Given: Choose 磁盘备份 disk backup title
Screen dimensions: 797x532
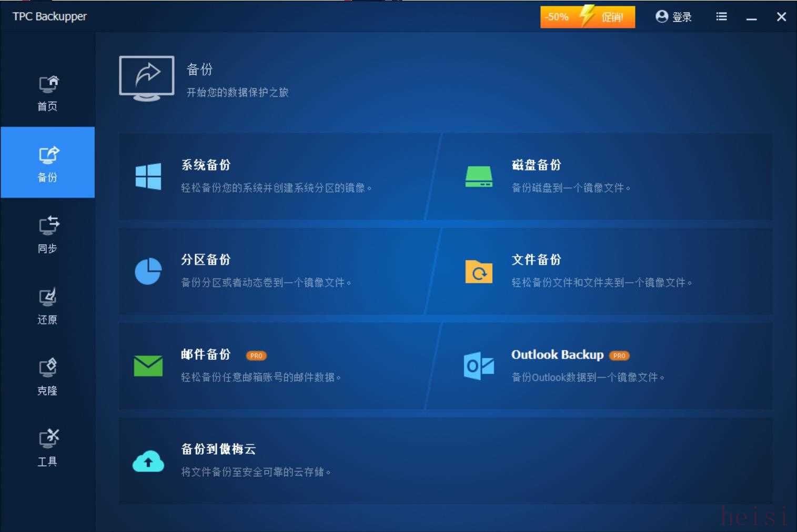Looking at the screenshot, I should [x=536, y=165].
